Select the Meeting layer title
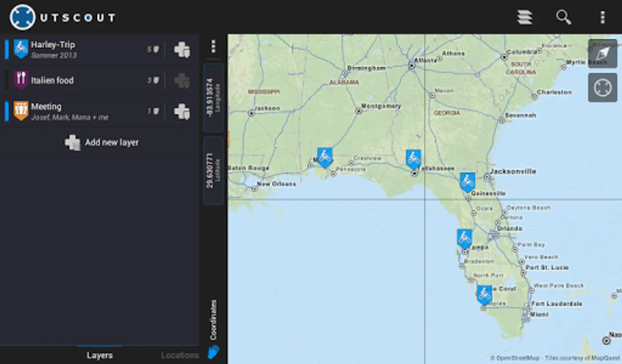 pos(46,106)
